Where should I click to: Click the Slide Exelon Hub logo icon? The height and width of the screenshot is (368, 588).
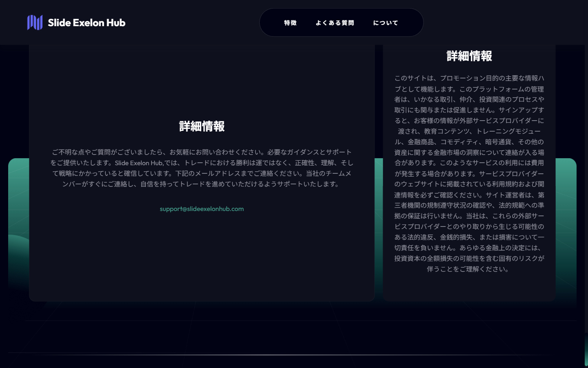click(x=35, y=22)
